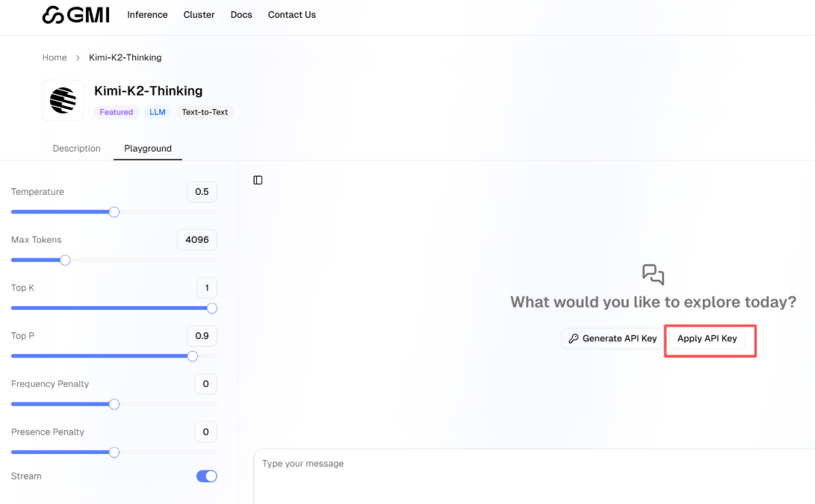Click the Top K value field
This screenshot has width=815, height=504.
click(207, 288)
